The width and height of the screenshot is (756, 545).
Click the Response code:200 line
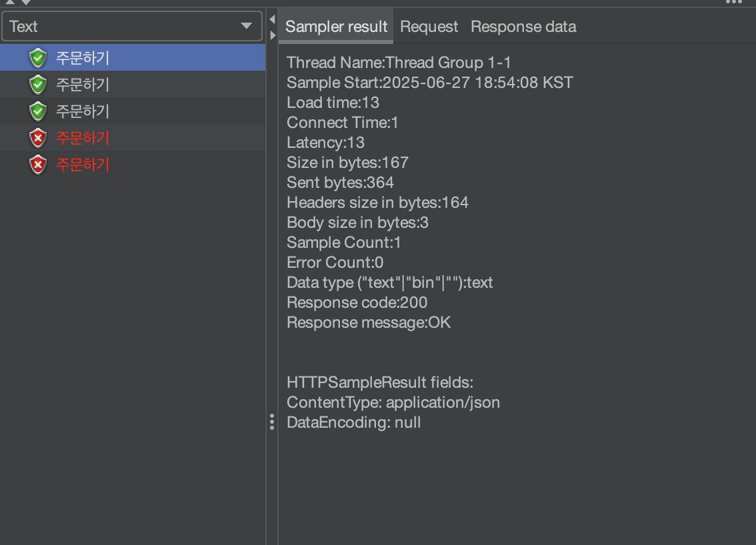click(357, 302)
